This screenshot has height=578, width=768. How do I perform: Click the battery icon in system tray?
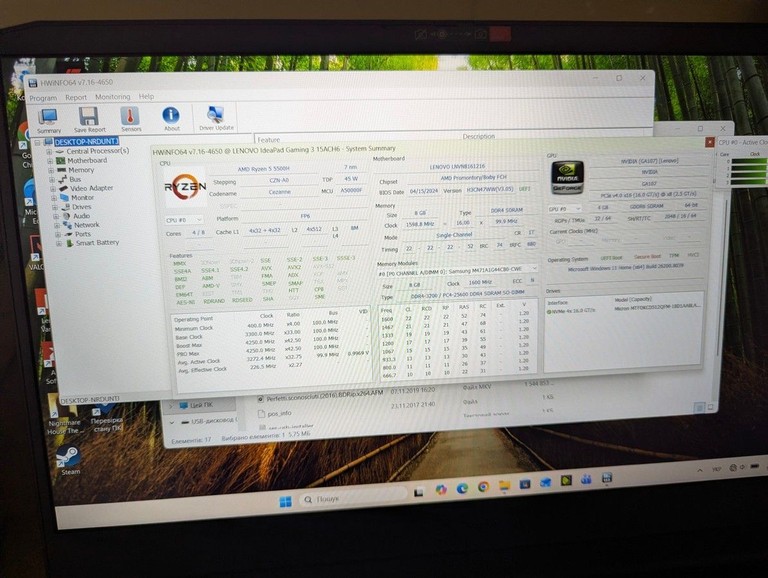coord(755,466)
